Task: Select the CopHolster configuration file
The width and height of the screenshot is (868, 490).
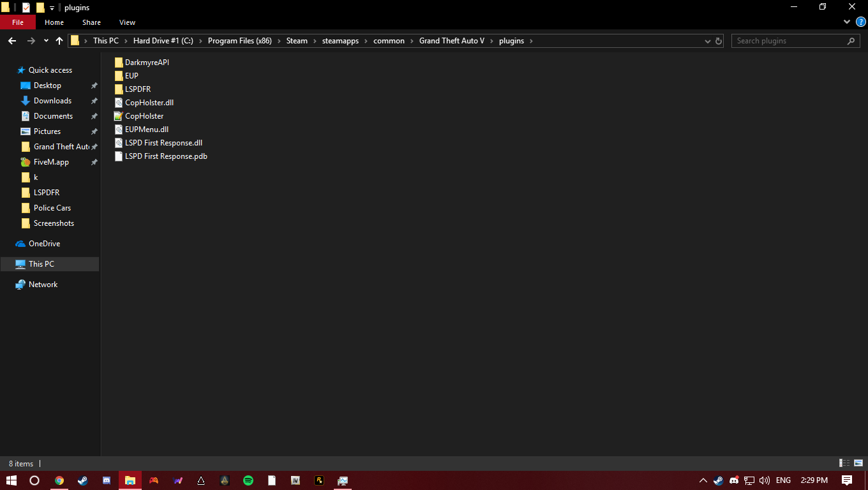Action: pos(139,116)
